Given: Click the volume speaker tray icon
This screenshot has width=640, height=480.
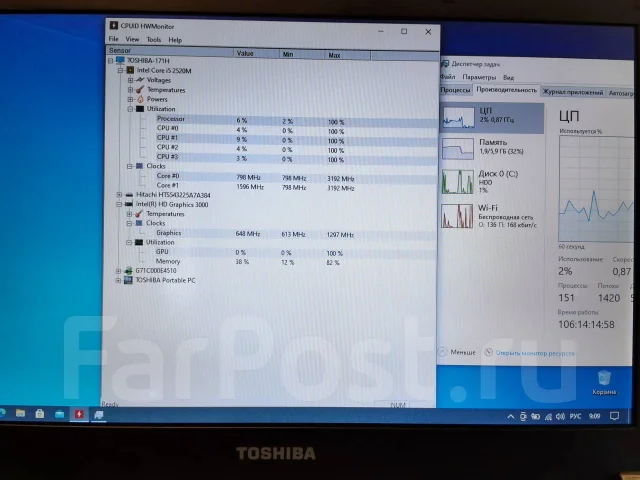Looking at the screenshot, I should coord(560,416).
